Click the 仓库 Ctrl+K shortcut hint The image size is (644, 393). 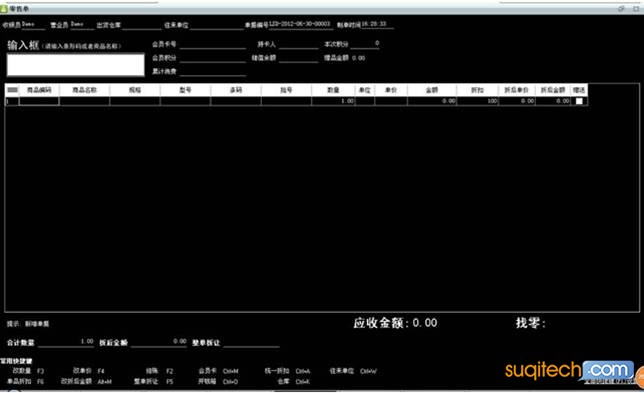(x=293, y=382)
